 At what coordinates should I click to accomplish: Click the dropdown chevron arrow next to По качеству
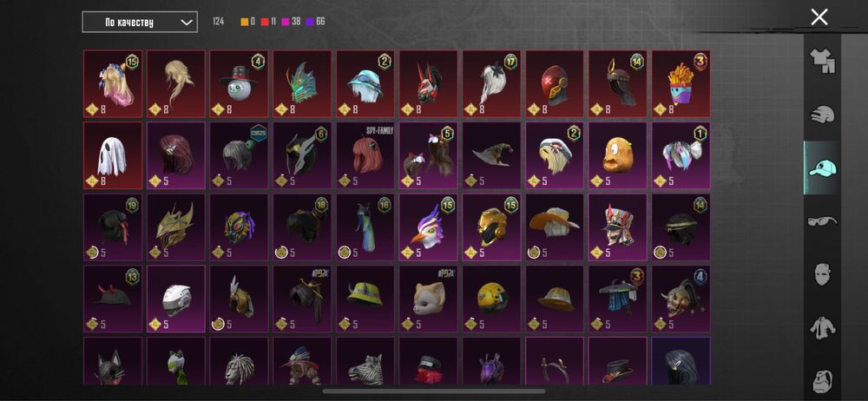pyautogui.click(x=187, y=23)
